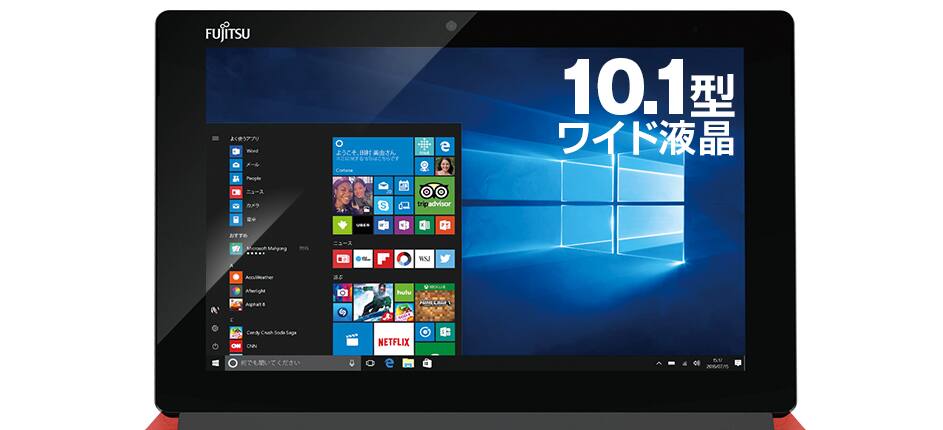The image size is (943, 430).
Task: Open Action Center notification icon
Action: pos(738,363)
